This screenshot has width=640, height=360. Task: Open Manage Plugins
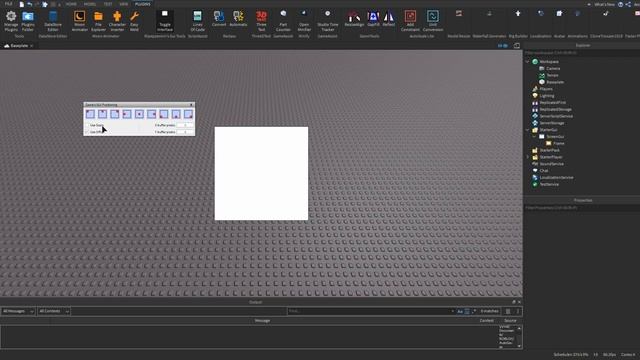click(x=11, y=21)
